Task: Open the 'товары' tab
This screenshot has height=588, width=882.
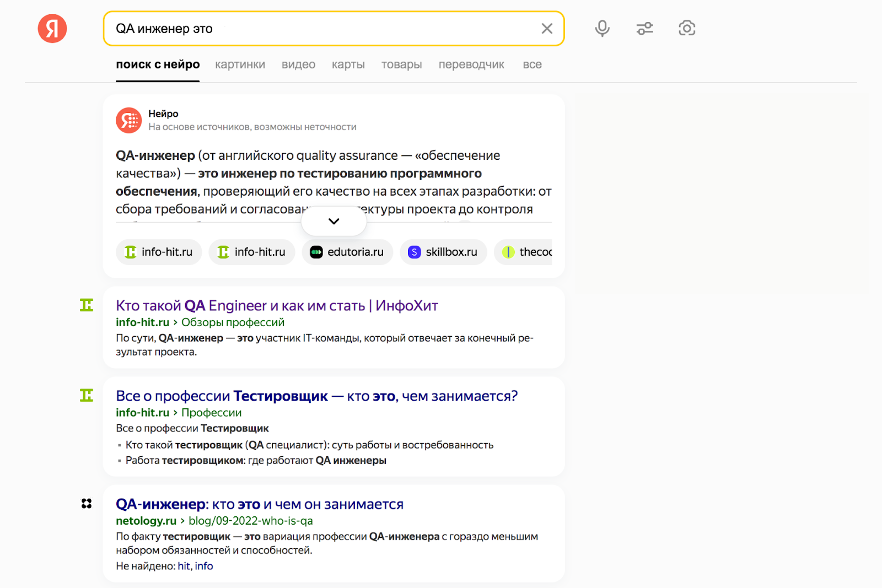Action: click(x=401, y=64)
